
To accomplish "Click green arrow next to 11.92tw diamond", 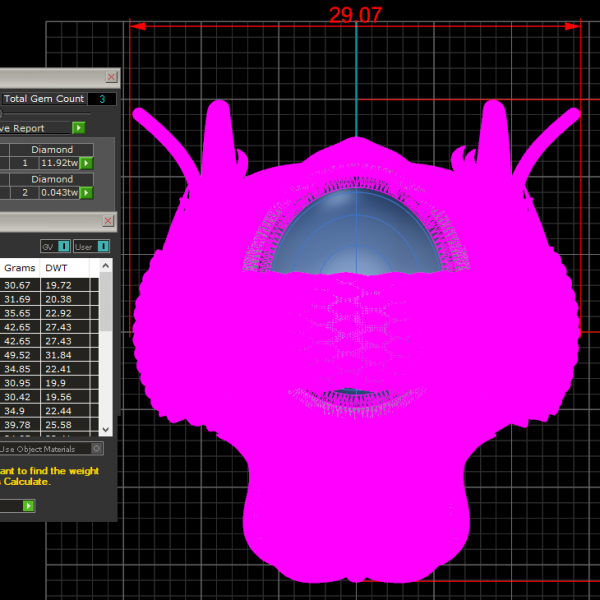I will [86, 163].
